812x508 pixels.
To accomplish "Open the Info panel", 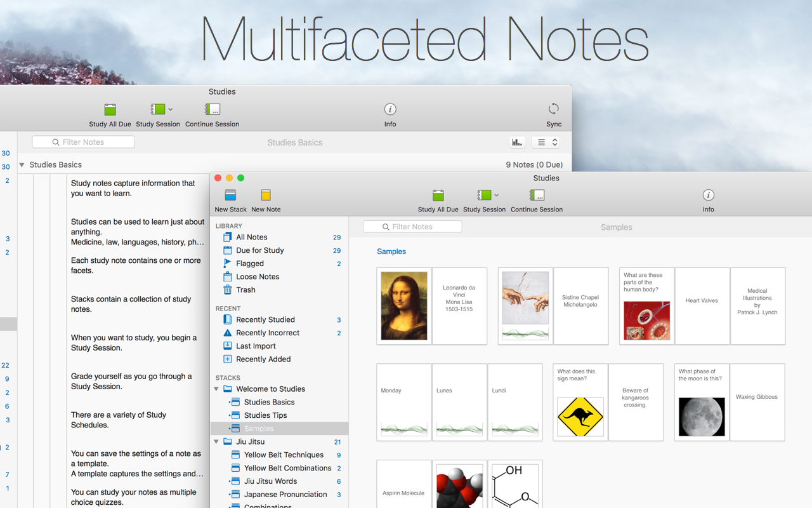I will (x=708, y=196).
